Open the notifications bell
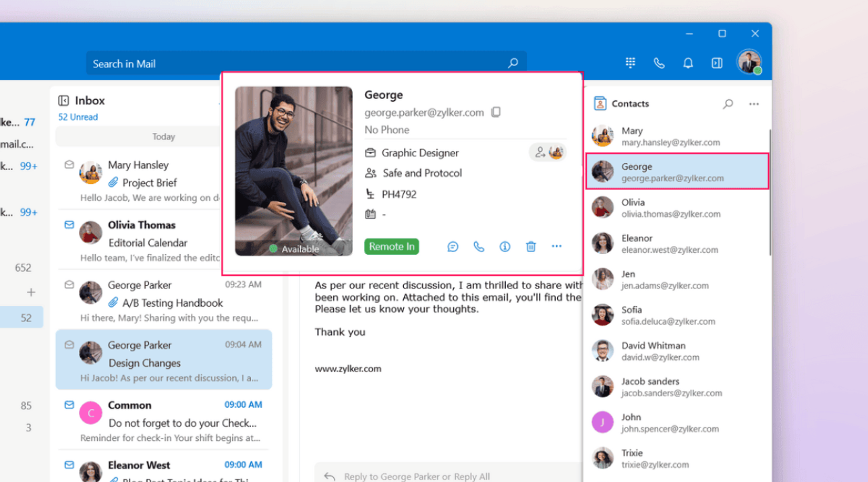Screen dimensions: 868x482 (688, 63)
